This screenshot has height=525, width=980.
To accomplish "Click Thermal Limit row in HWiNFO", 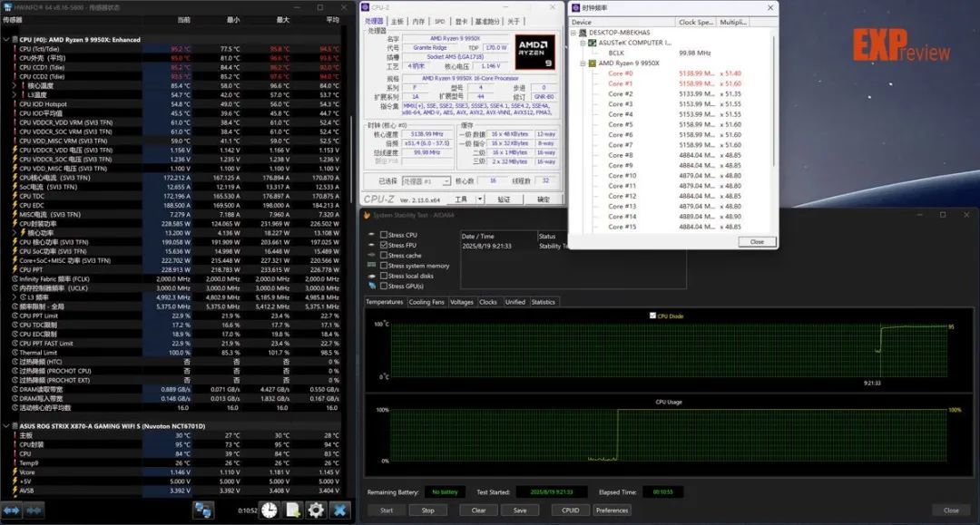I will tap(171, 353).
